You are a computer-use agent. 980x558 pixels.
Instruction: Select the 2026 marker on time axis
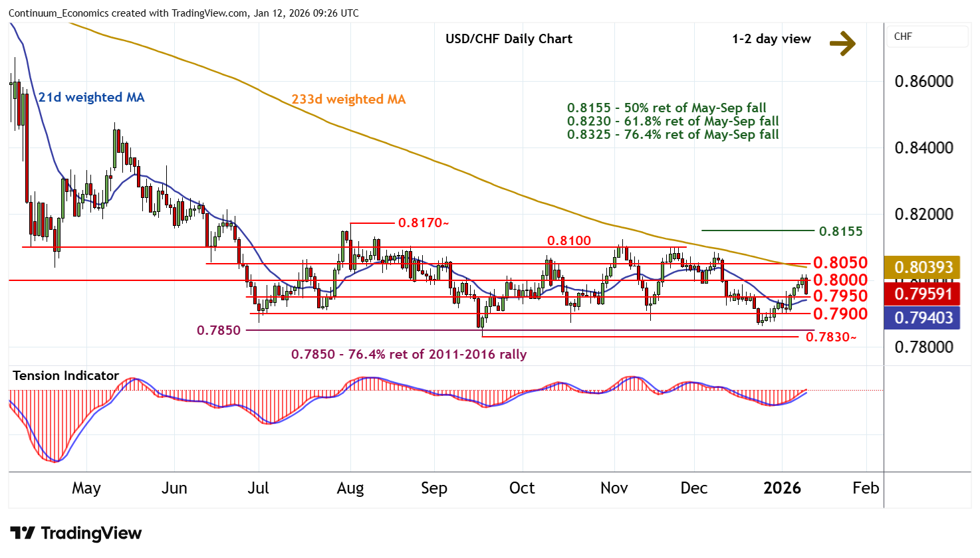coord(782,488)
